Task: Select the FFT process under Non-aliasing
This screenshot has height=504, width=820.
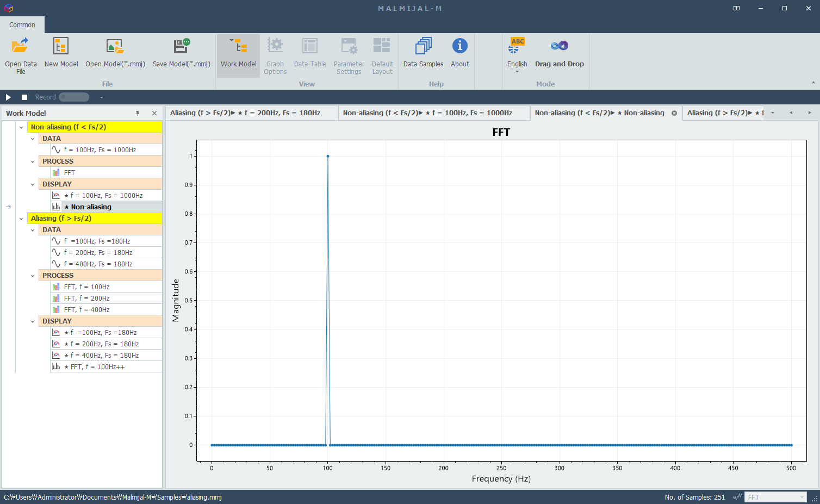Action: coord(106,172)
